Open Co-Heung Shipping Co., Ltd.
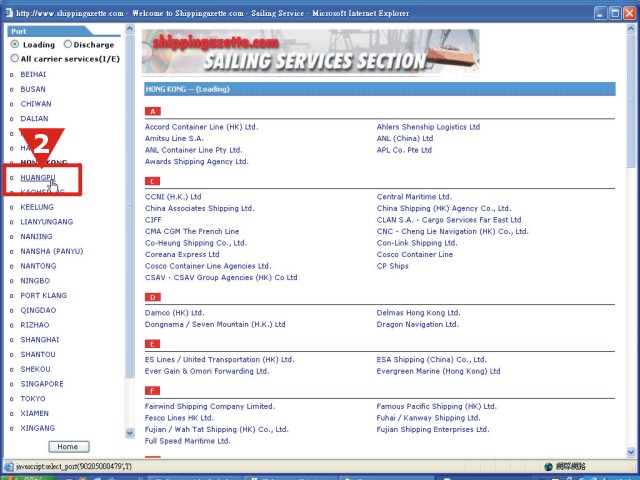The width and height of the screenshot is (640, 480). click(196, 243)
